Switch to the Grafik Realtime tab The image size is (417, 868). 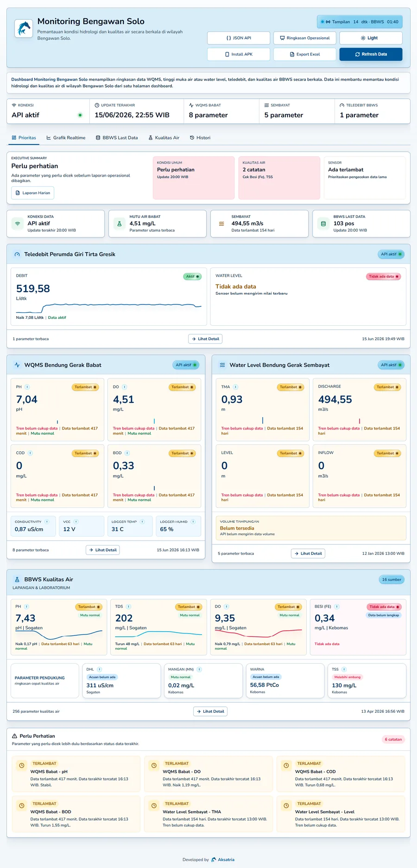(x=66, y=138)
